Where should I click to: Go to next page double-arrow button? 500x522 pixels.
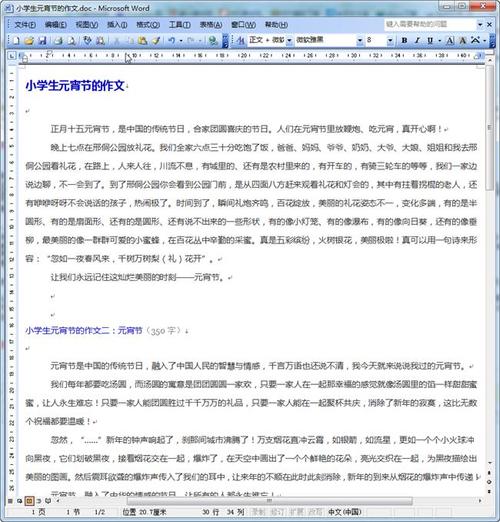click(489, 491)
